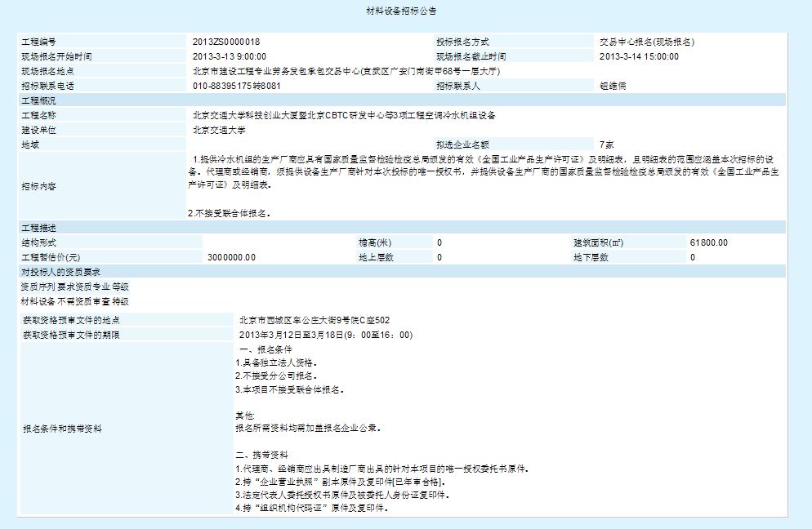The width and height of the screenshot is (812, 529).
Task: Select condition 2.不接受分公司报名
Action: 276,376
